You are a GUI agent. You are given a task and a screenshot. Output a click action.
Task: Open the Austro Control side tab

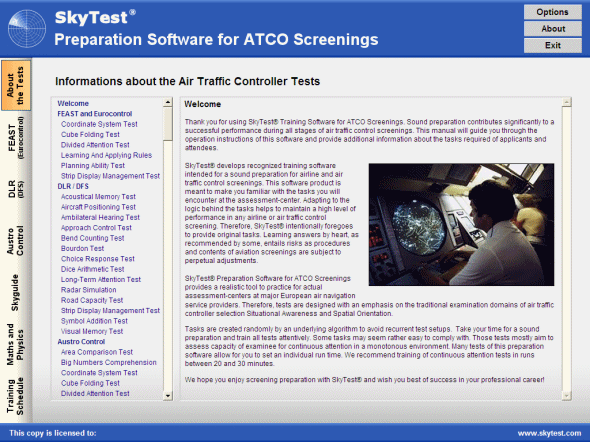pyautogui.click(x=16, y=240)
